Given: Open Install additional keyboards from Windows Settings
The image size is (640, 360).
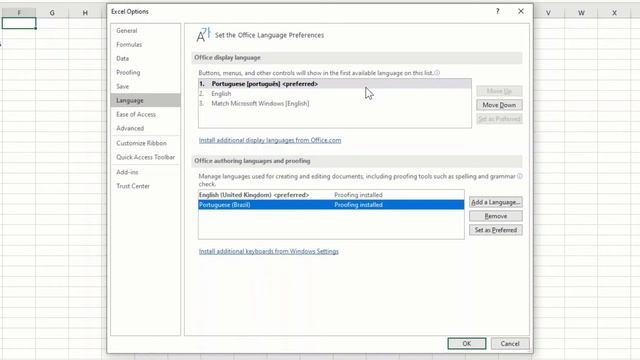Looking at the screenshot, I should 269,251.
